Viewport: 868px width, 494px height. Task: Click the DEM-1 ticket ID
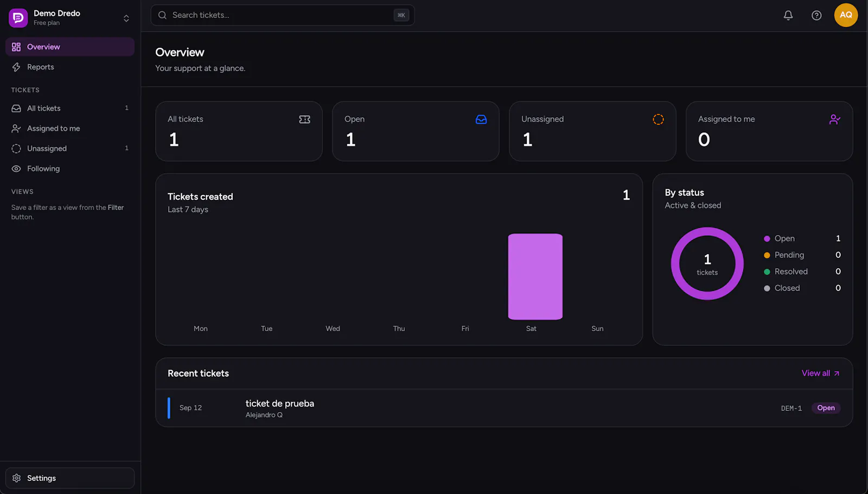click(792, 408)
